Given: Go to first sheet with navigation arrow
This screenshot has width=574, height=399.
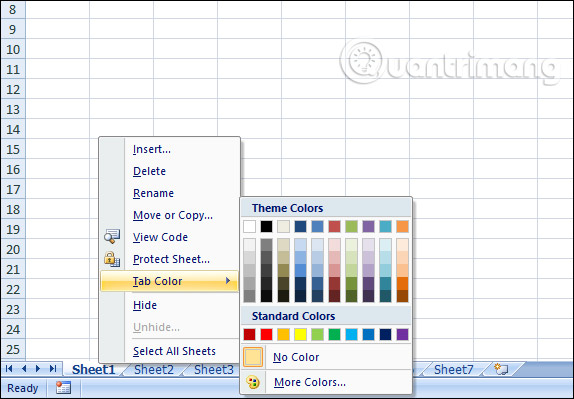Looking at the screenshot, I should pos(9,369).
